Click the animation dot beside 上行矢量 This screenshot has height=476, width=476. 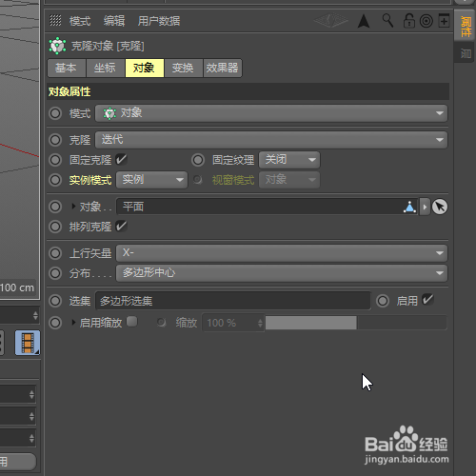55,253
